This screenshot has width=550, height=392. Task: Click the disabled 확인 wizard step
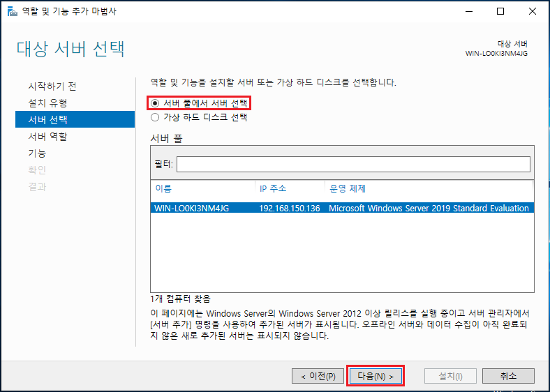pos(37,170)
